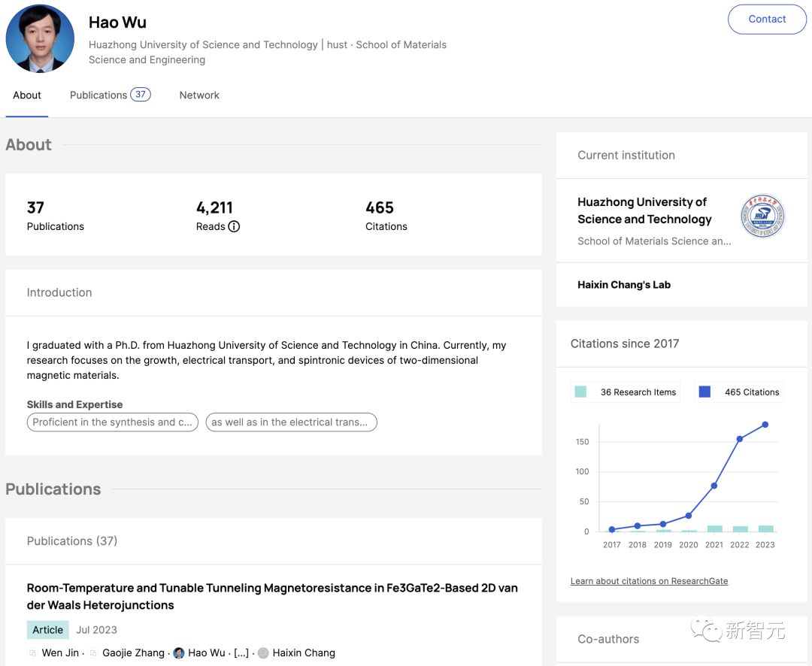Click the Co-authors section heading
This screenshot has height=666, width=812.
point(608,639)
